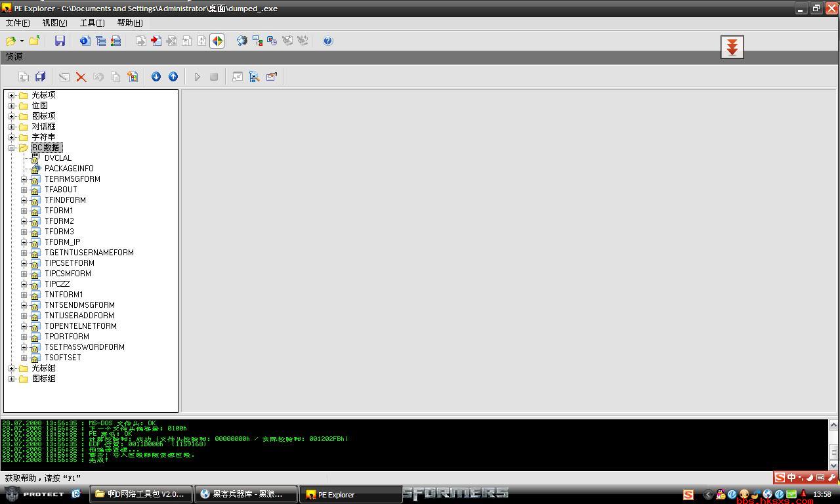The image size is (840, 504).
Task: Click the gray Stop square button
Action: tap(214, 77)
